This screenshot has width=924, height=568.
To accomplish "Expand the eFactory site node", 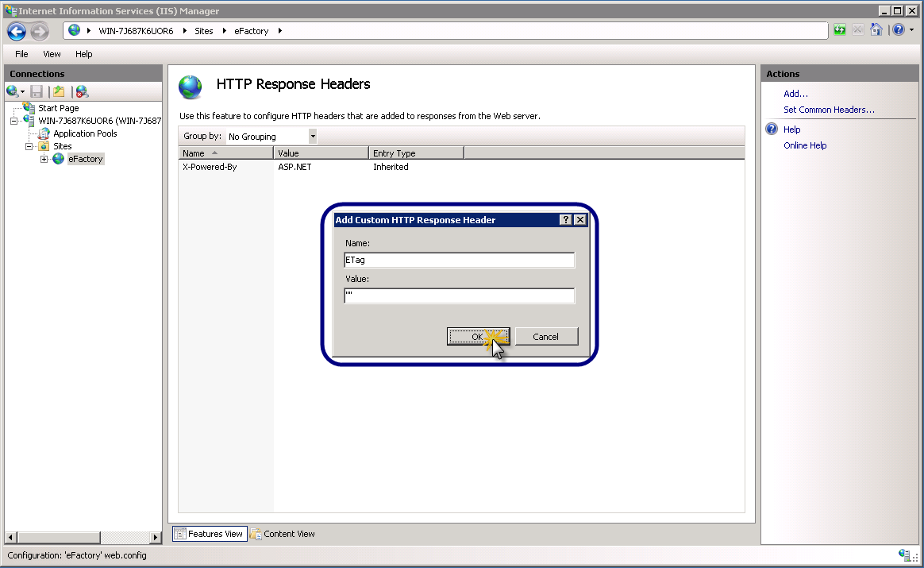I will pyautogui.click(x=44, y=159).
